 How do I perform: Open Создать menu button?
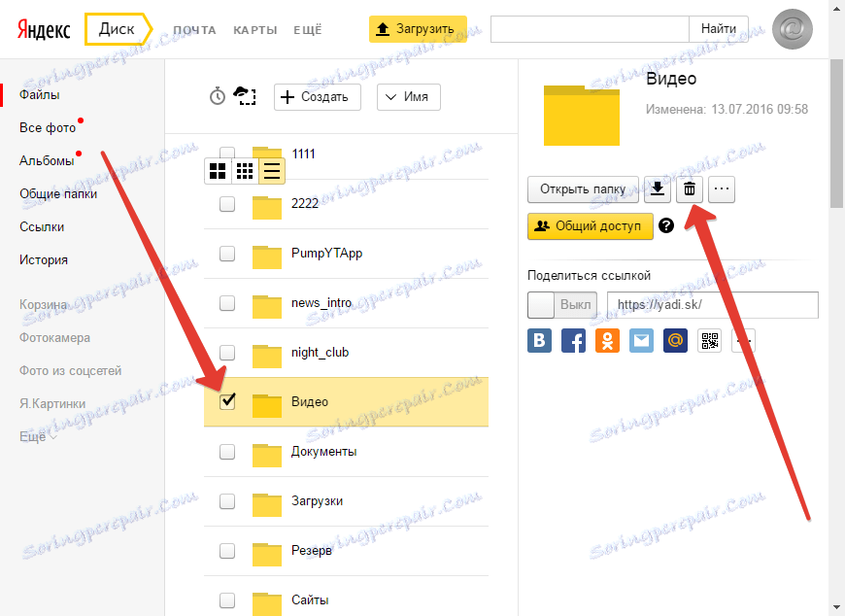point(318,97)
